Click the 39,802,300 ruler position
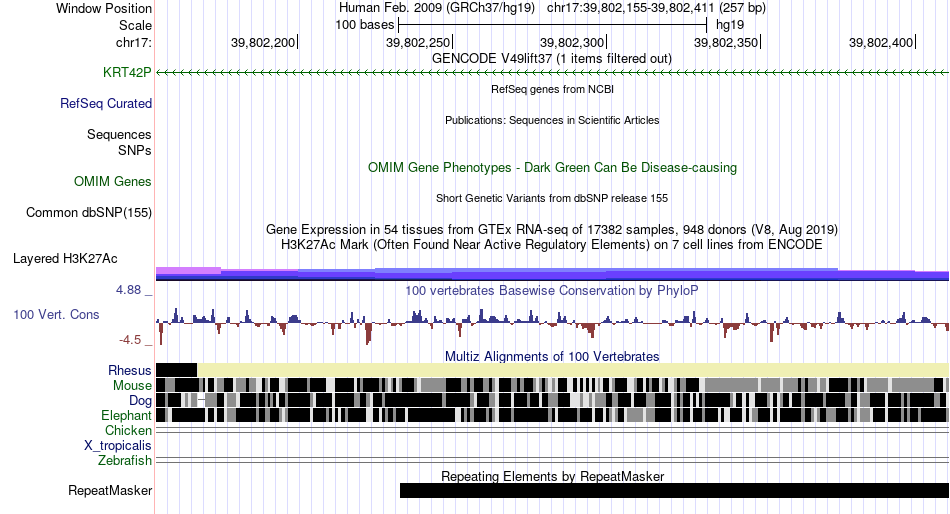Viewport: 950px width, 514px height. click(573, 42)
